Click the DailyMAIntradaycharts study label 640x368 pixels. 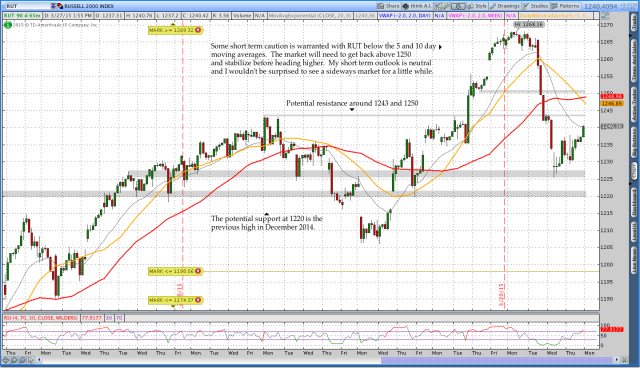pos(555,16)
